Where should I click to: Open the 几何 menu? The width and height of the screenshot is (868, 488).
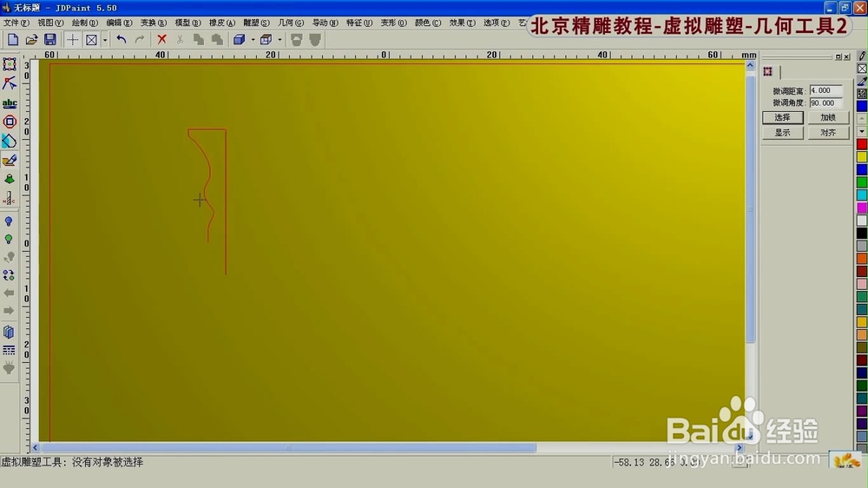point(291,23)
